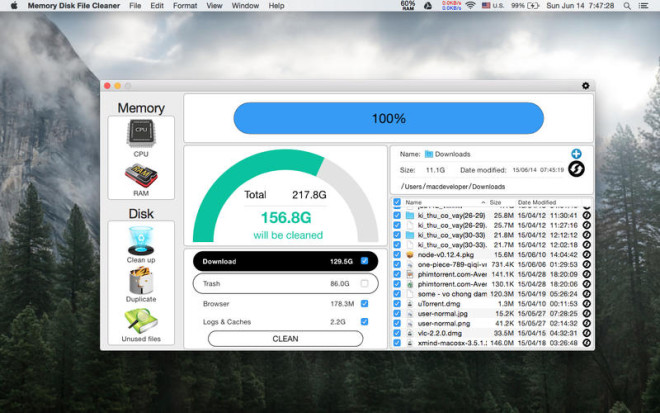
Task: Click the black refresh icon beside Date modified
Action: [x=576, y=170]
